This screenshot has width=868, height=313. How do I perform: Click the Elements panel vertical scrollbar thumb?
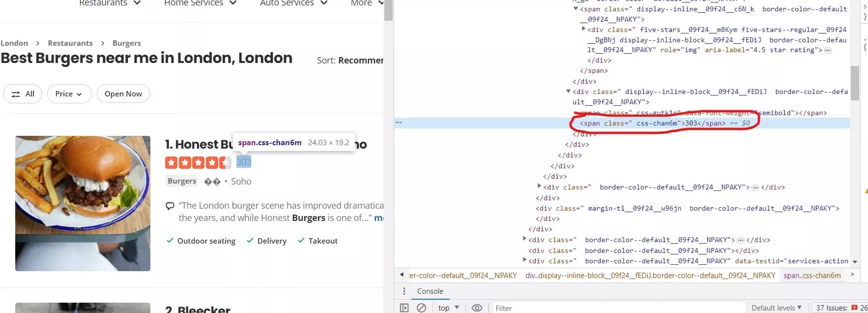click(855, 83)
